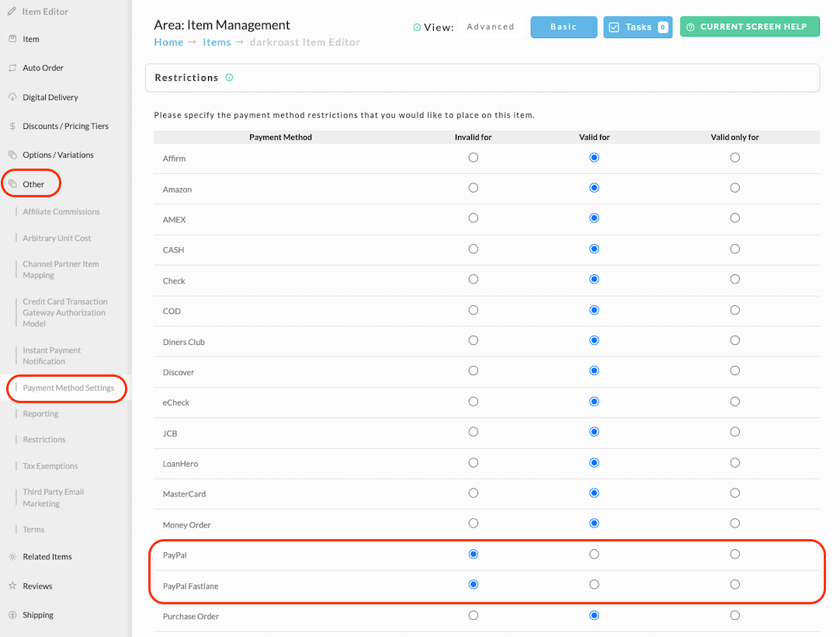Click the Related Items gear icon

click(12, 556)
